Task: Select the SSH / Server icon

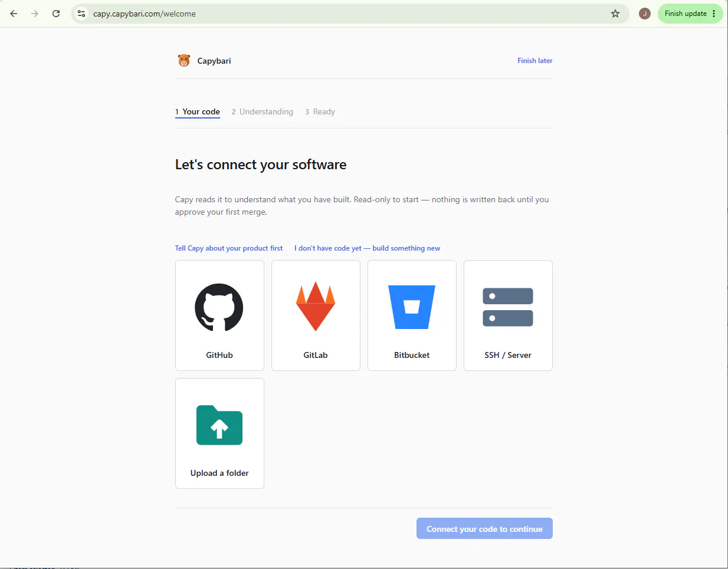Action: click(508, 307)
